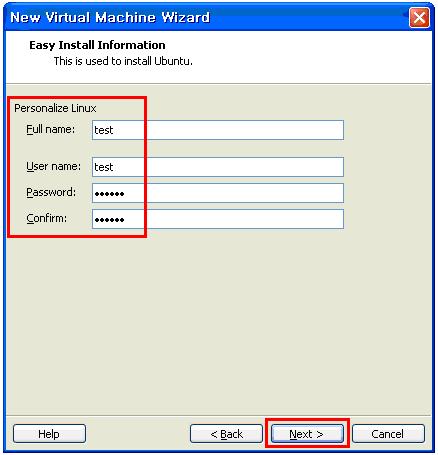The height and width of the screenshot is (455, 438).
Task: Click the Full name text field
Action: [x=218, y=130]
